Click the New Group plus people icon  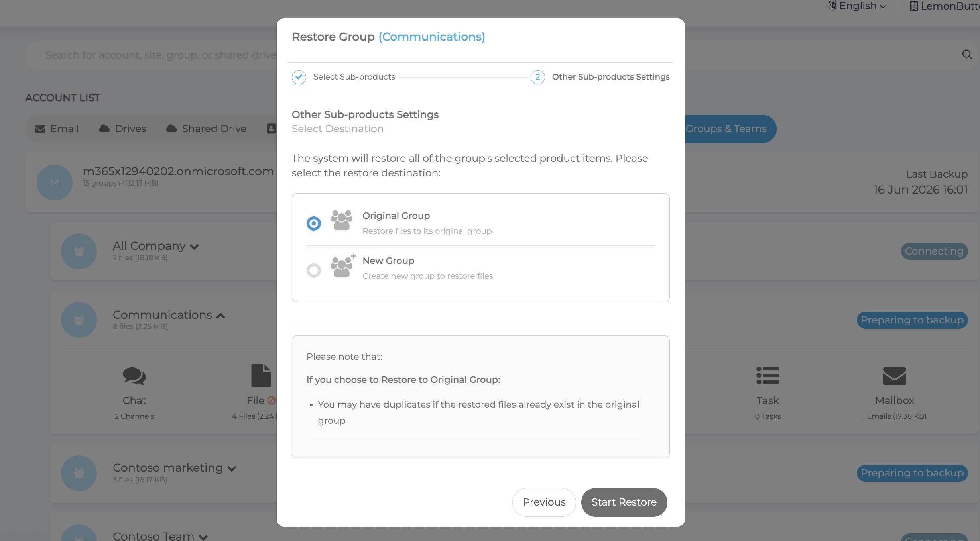pyautogui.click(x=343, y=266)
